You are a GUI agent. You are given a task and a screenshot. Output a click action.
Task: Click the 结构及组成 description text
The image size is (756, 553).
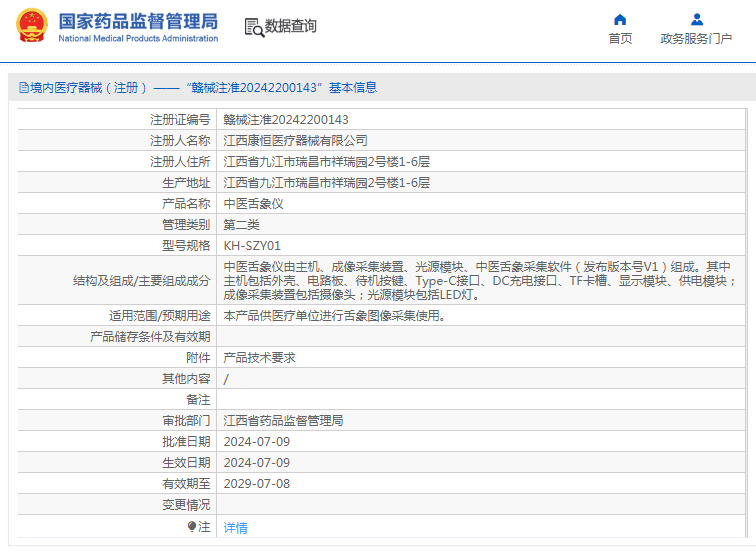[x=480, y=281]
